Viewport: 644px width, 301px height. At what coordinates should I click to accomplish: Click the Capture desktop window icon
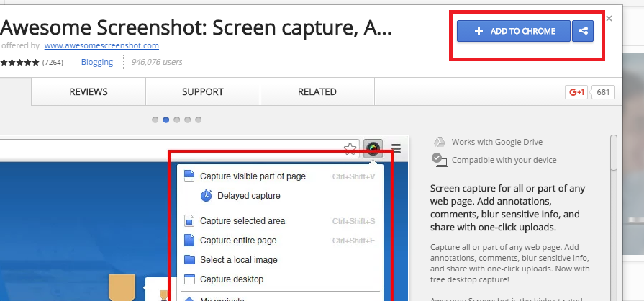[x=189, y=279]
